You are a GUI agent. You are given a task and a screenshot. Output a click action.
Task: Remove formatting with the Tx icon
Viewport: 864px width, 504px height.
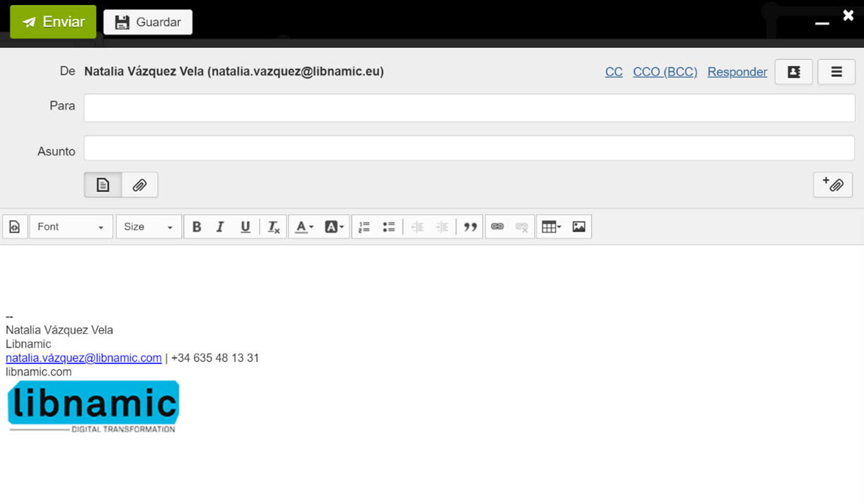[274, 227]
